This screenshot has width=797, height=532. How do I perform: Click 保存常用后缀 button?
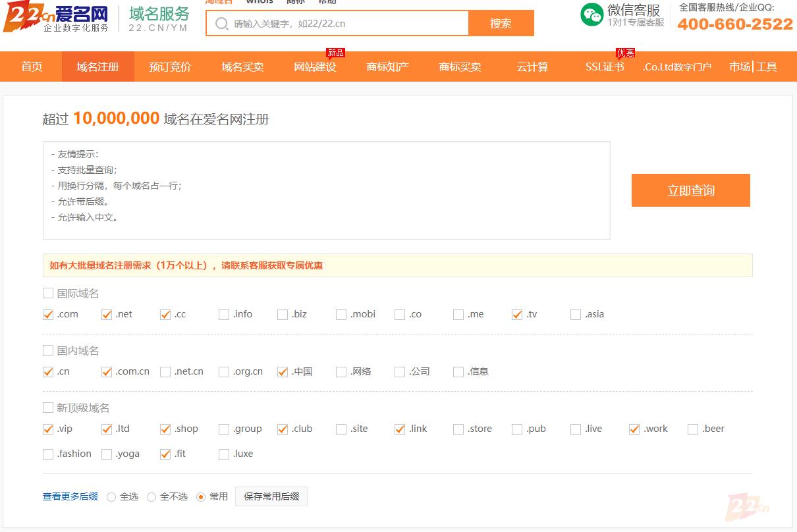pyautogui.click(x=271, y=496)
